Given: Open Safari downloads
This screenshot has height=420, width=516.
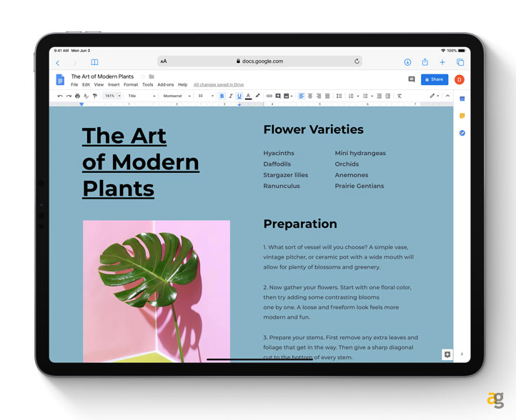Looking at the screenshot, I should pyautogui.click(x=407, y=62).
